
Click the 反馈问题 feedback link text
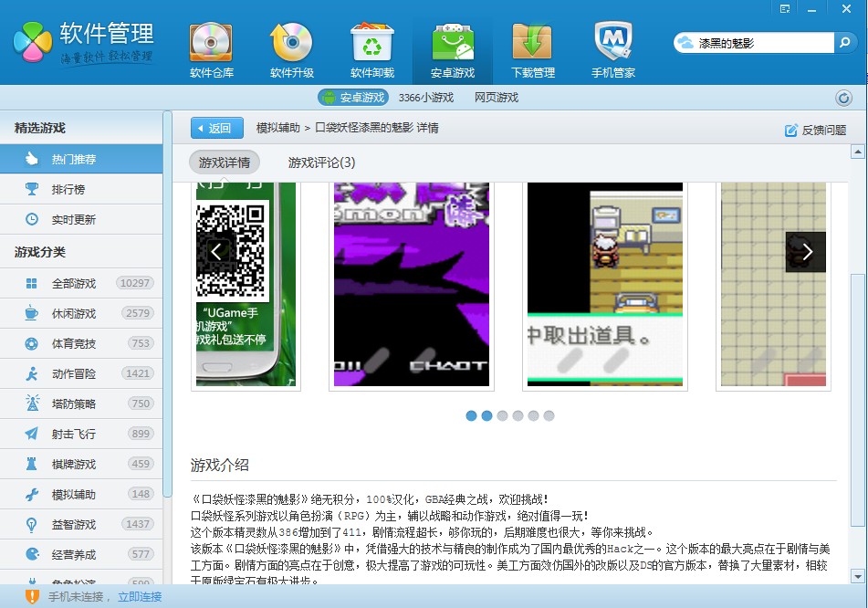823,131
